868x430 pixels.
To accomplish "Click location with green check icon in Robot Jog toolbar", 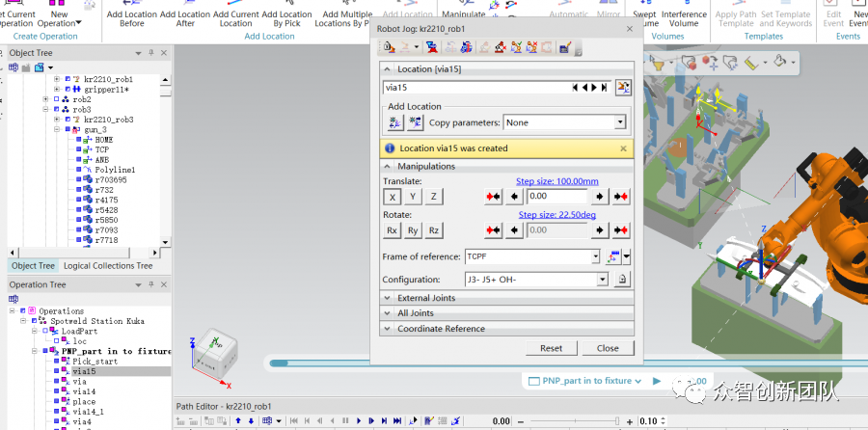I will click(x=517, y=47).
